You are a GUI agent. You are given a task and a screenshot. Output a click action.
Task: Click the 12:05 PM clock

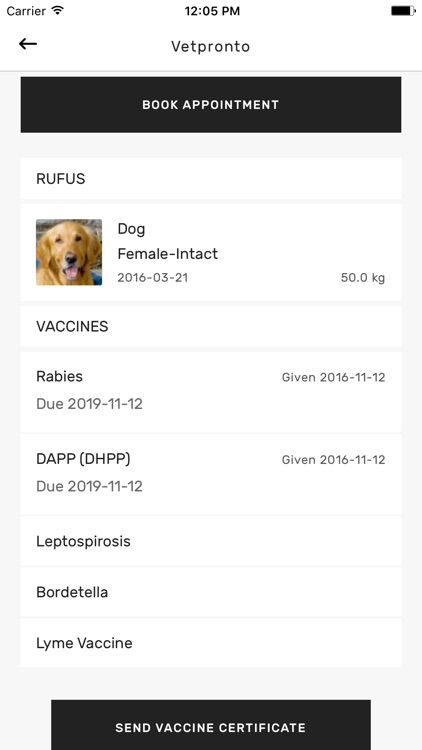click(x=212, y=11)
